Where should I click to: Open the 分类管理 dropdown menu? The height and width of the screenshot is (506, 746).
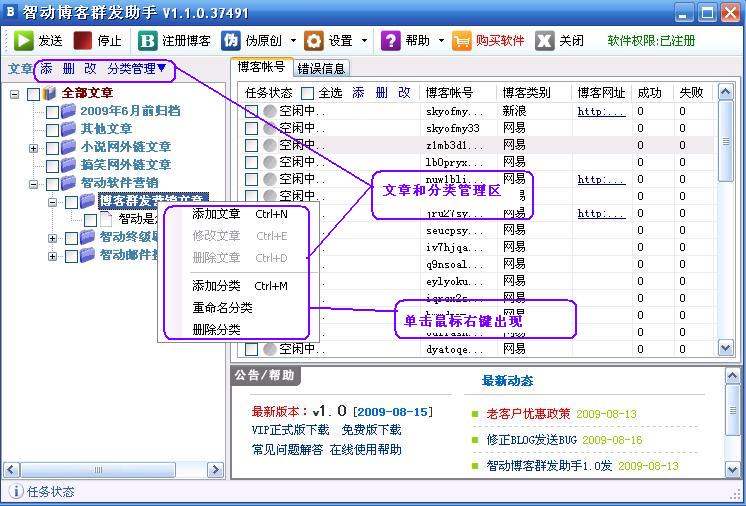[x=137, y=69]
